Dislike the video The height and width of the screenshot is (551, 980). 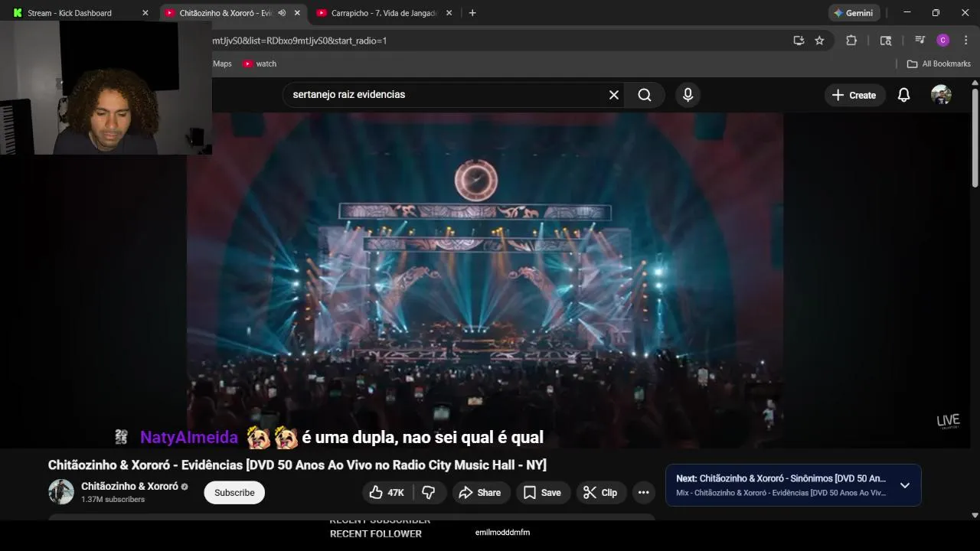pos(429,493)
